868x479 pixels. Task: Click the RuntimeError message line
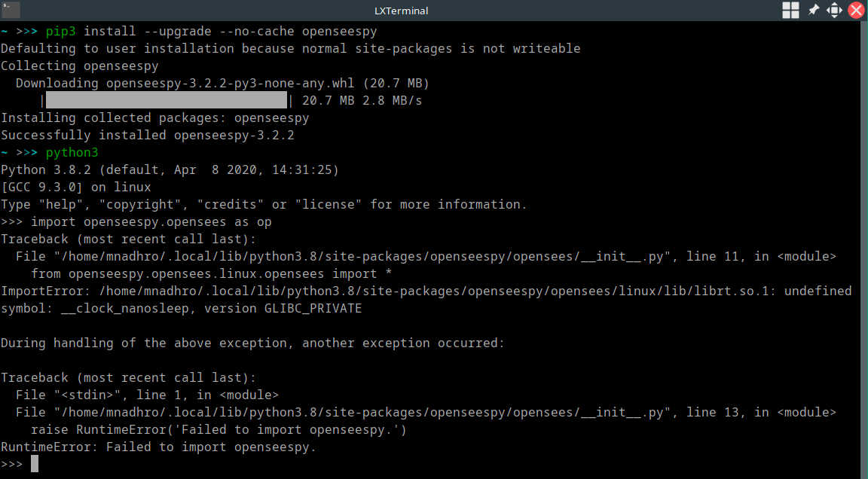[x=158, y=446]
